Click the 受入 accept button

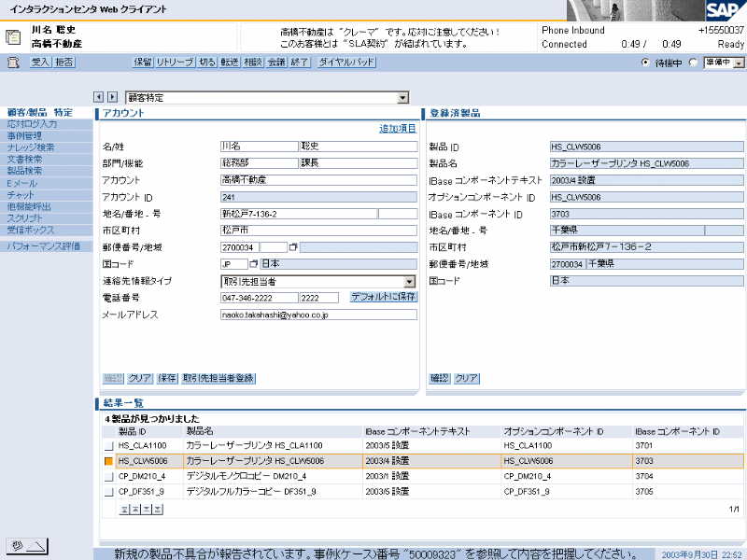[x=40, y=62]
